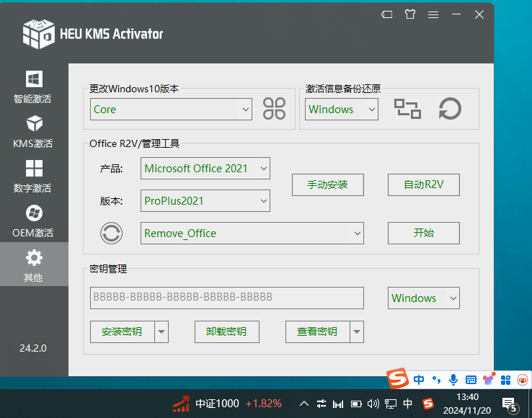Click the backup activation info icon

pos(407,109)
